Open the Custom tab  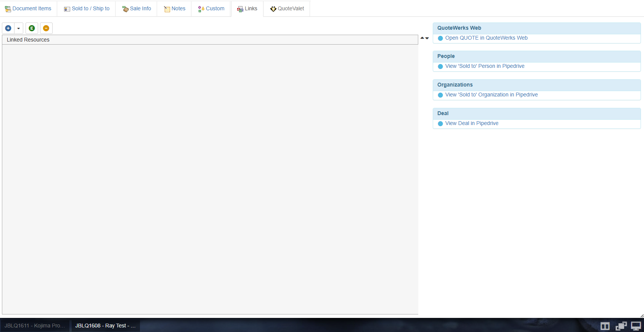coord(211,8)
